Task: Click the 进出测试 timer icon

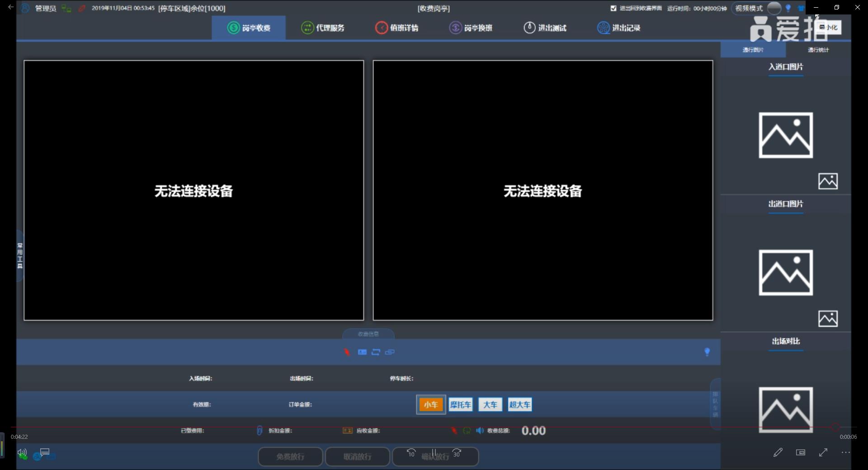Action: [x=529, y=28]
